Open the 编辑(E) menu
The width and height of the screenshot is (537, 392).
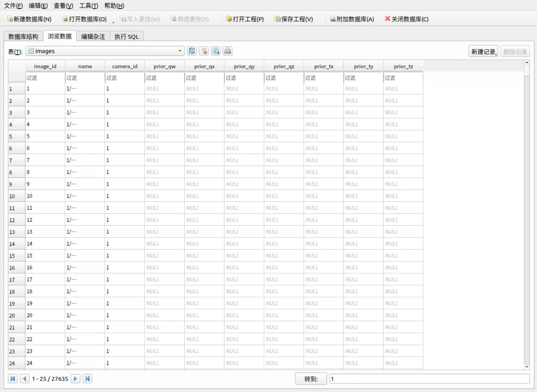(x=38, y=6)
